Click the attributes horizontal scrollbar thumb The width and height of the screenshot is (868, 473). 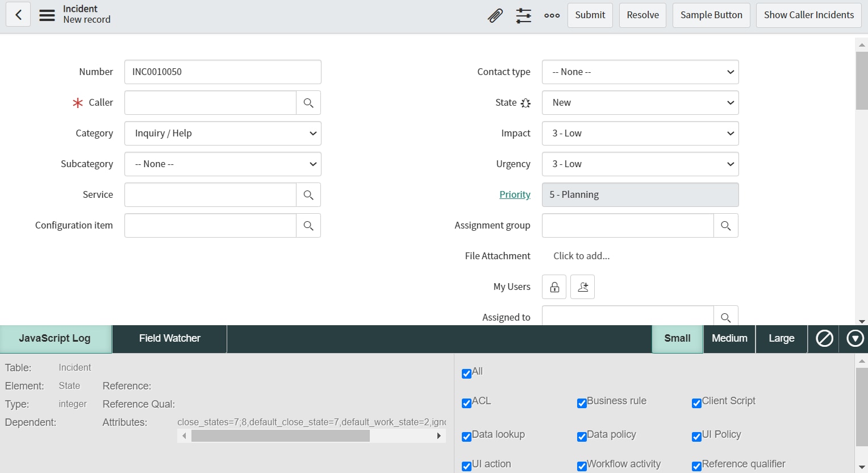(281, 436)
